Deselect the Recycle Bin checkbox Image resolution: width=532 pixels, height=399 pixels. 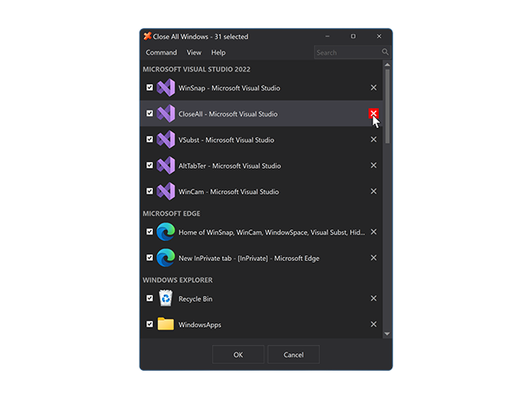click(150, 298)
